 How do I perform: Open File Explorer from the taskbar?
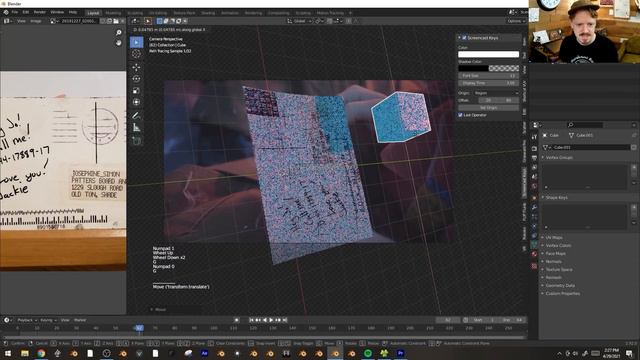coord(24,353)
